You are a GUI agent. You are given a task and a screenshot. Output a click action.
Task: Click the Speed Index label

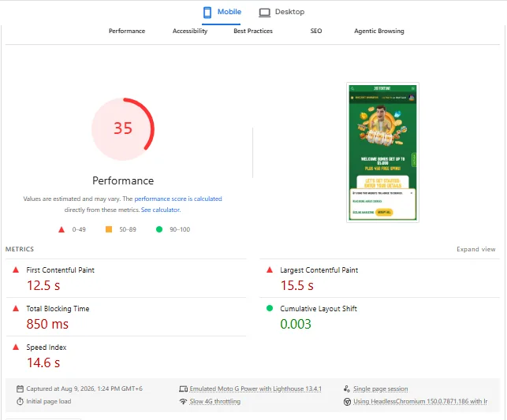pos(47,348)
